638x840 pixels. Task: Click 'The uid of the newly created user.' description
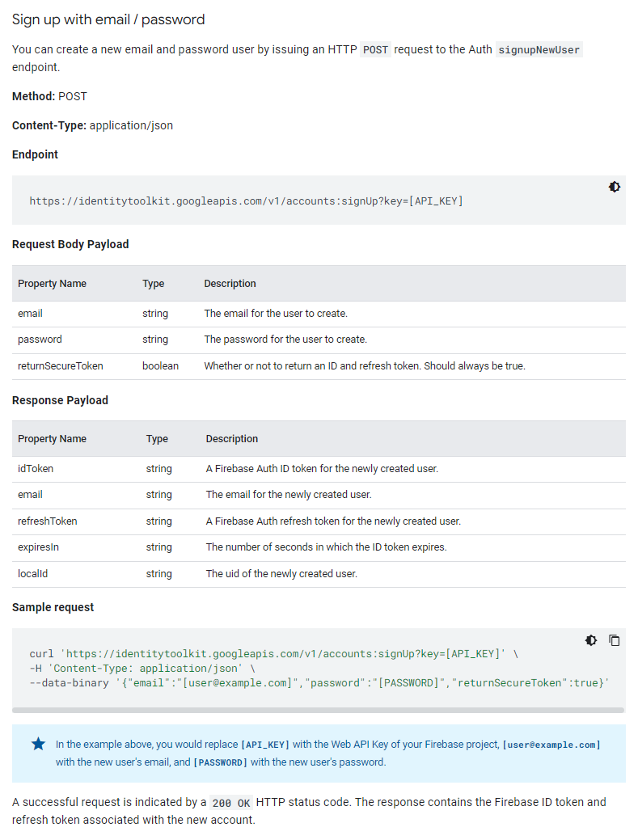281,574
